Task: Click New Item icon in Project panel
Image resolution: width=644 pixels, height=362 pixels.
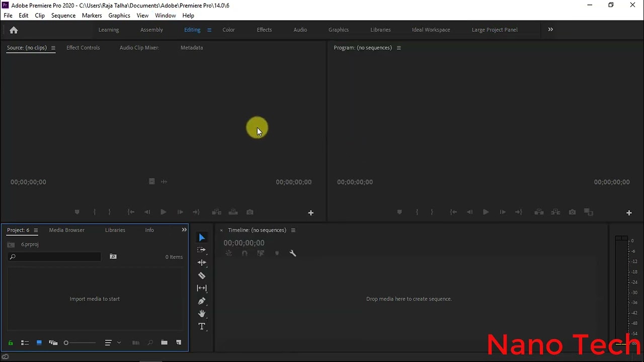Action: [x=179, y=342]
